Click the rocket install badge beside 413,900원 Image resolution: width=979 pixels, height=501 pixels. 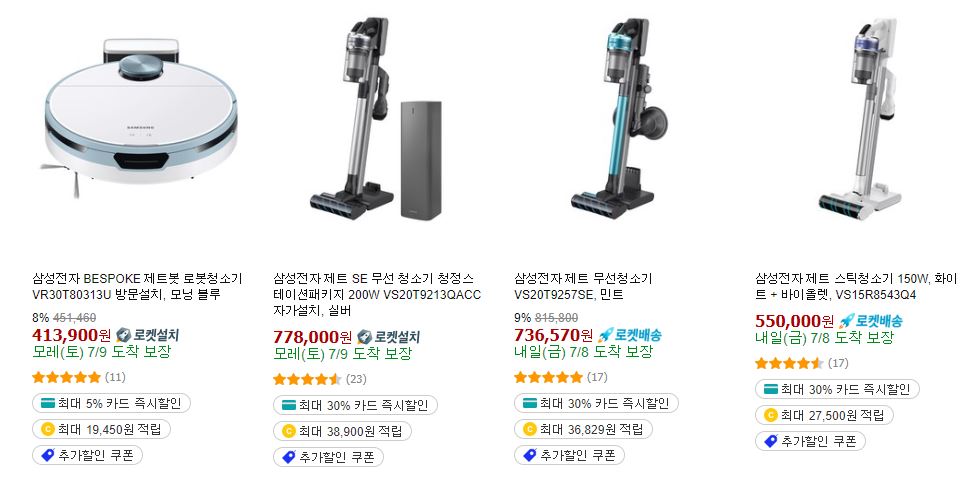pos(147,335)
